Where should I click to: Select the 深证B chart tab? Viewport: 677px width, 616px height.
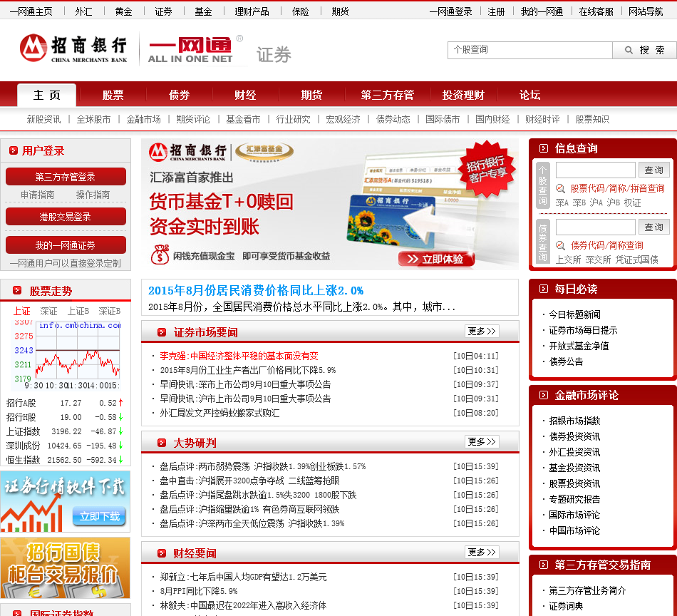click(109, 311)
